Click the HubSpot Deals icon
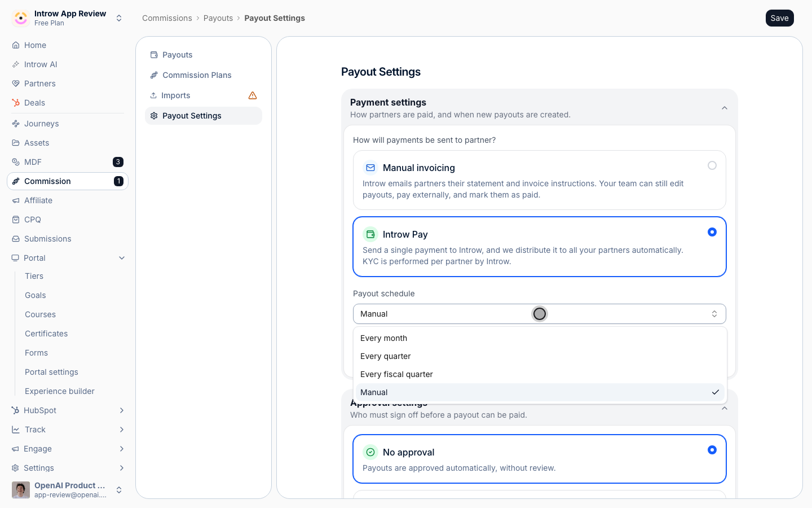This screenshot has width=812, height=508. (x=16, y=103)
